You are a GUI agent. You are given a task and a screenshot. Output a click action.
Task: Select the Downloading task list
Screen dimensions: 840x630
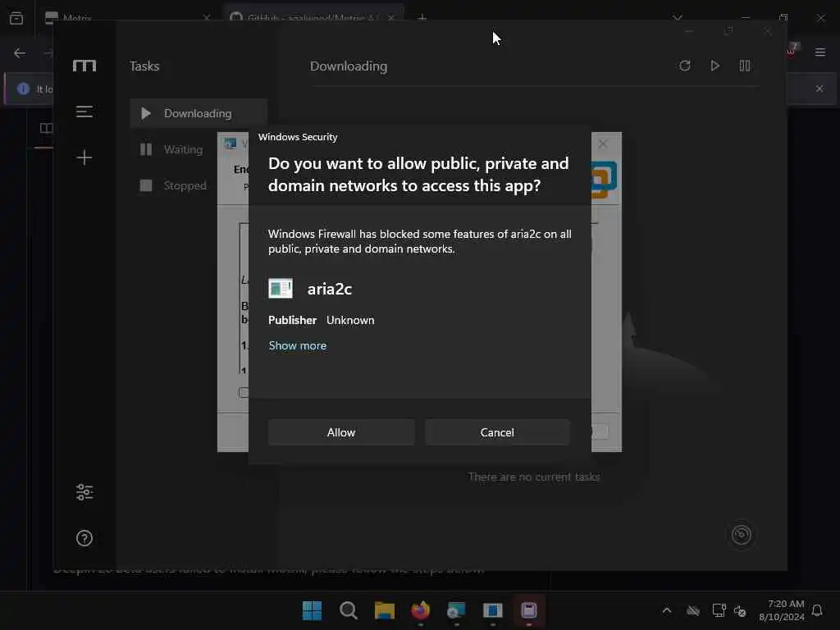pos(199,113)
